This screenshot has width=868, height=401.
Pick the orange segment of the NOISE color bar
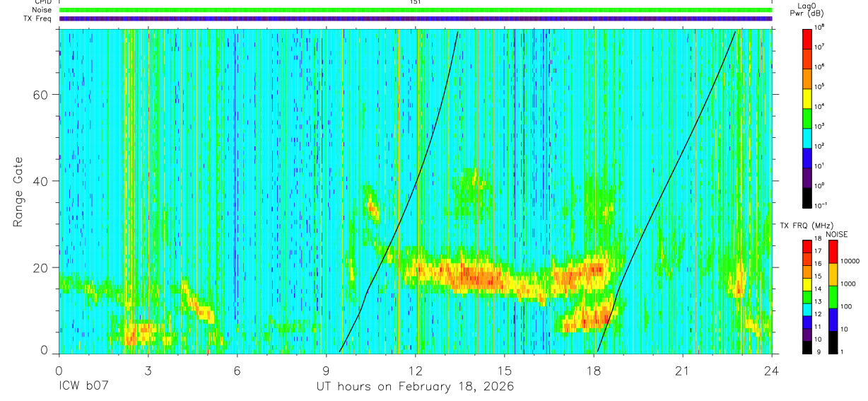click(833, 274)
